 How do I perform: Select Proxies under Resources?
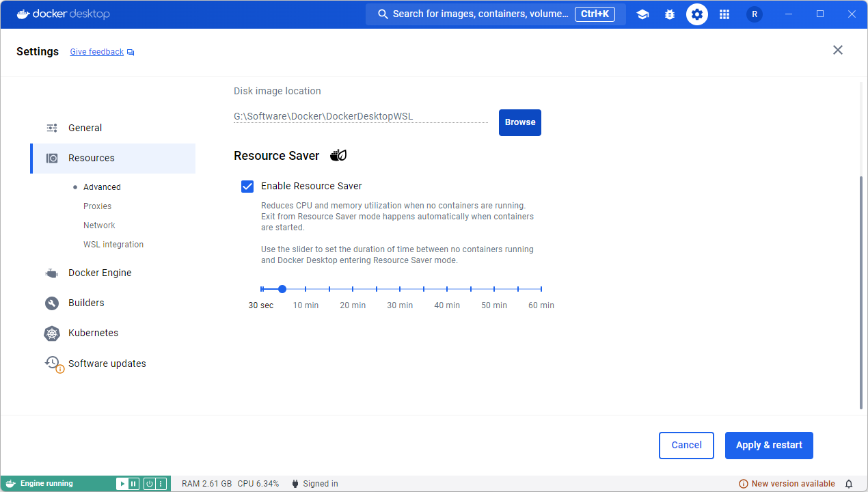point(97,206)
